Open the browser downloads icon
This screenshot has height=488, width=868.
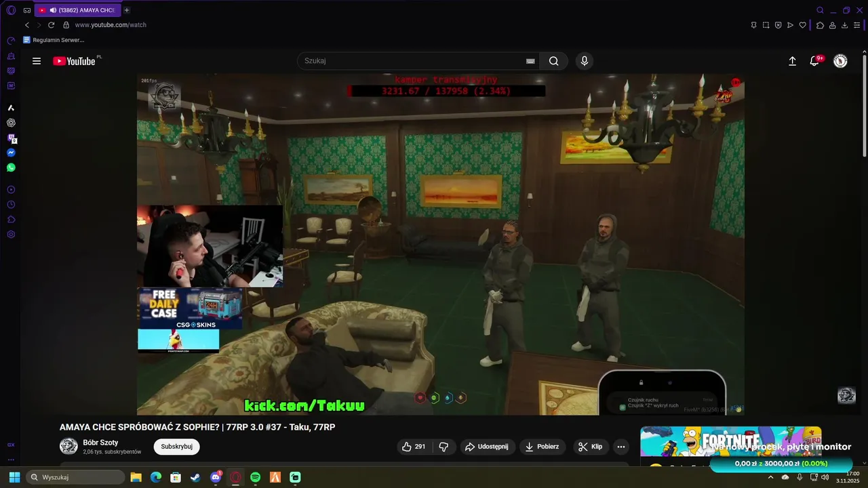click(844, 25)
